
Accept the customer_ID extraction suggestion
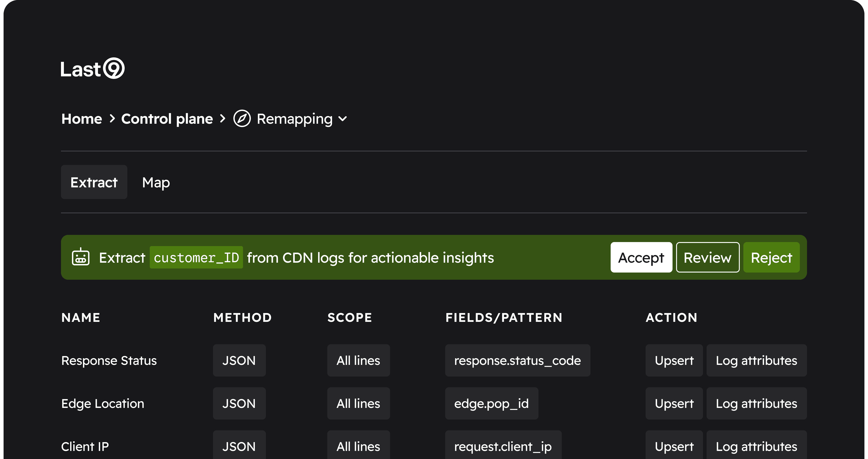pyautogui.click(x=640, y=258)
